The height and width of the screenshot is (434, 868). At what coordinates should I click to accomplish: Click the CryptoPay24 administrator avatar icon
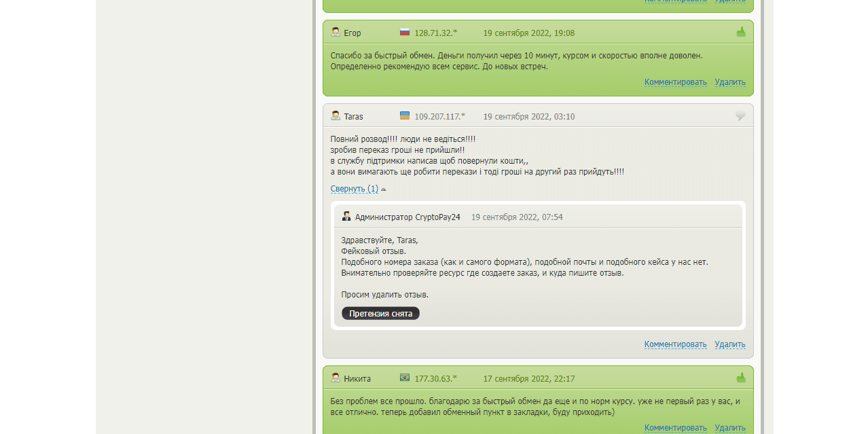[x=346, y=217]
